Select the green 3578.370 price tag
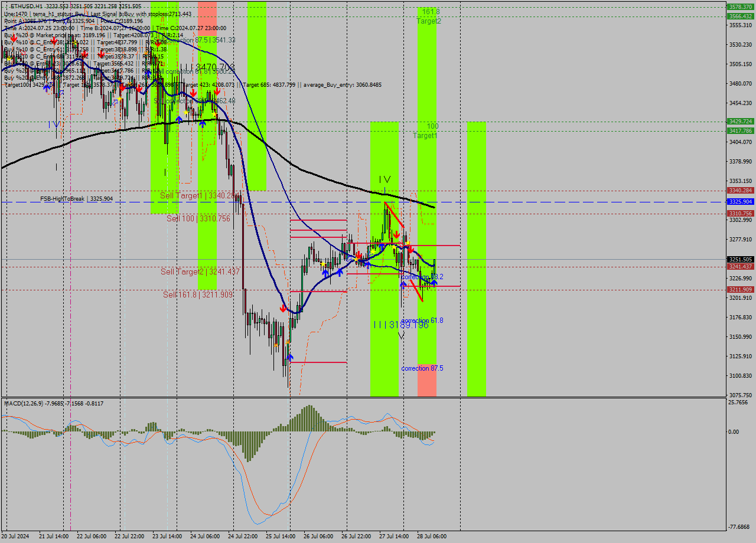 point(740,6)
